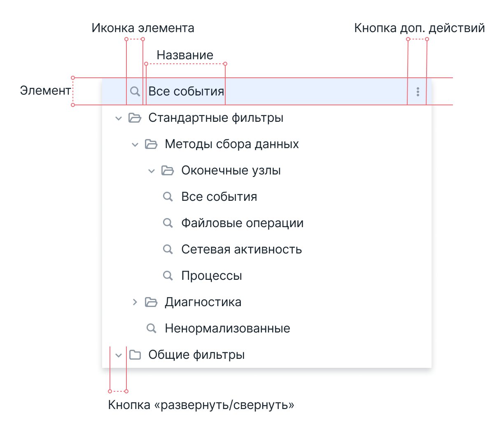Click the magnifier icon next to selected Все события

pos(135,91)
